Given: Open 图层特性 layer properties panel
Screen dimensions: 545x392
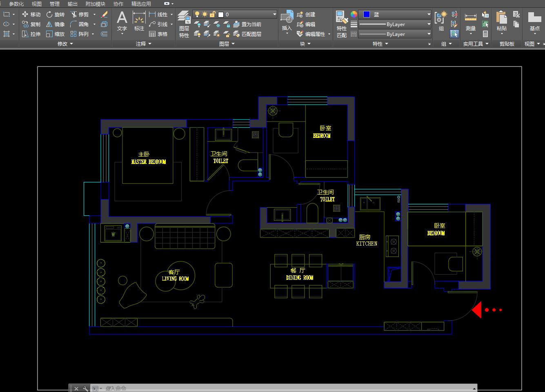Looking at the screenshot, I should (184, 24).
